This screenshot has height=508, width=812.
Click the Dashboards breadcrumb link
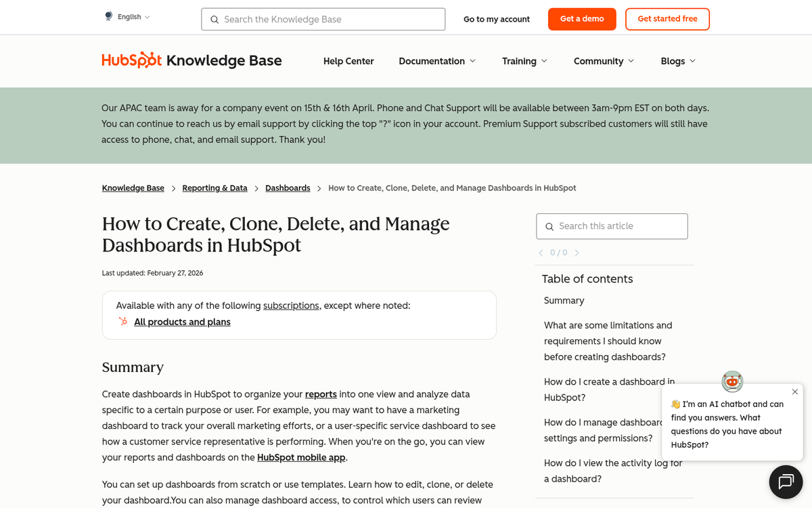[288, 188]
